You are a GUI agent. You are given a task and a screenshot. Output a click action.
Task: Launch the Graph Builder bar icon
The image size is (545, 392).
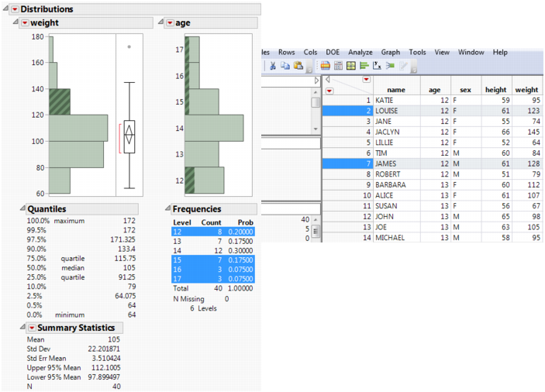[351, 66]
